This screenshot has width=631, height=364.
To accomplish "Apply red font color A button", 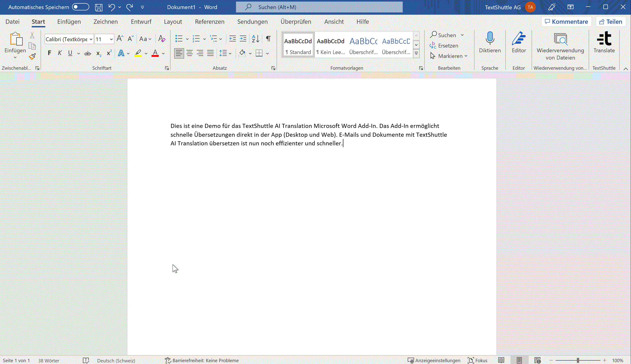I will [x=155, y=53].
